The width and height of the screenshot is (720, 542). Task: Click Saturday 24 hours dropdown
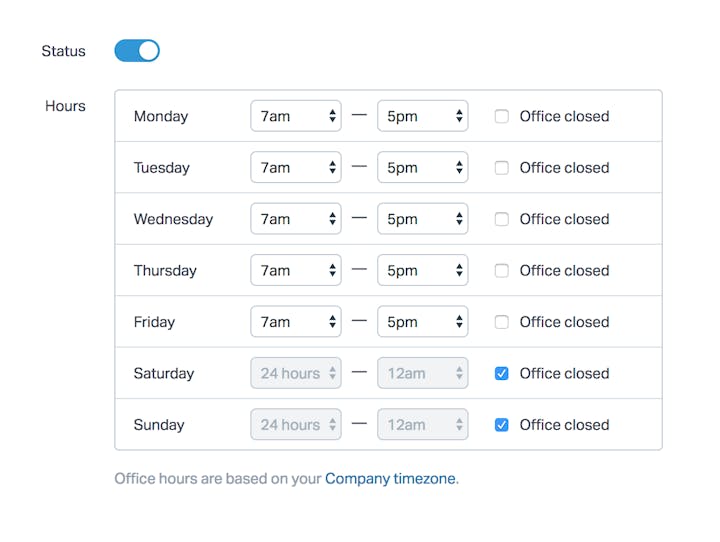[x=295, y=374]
